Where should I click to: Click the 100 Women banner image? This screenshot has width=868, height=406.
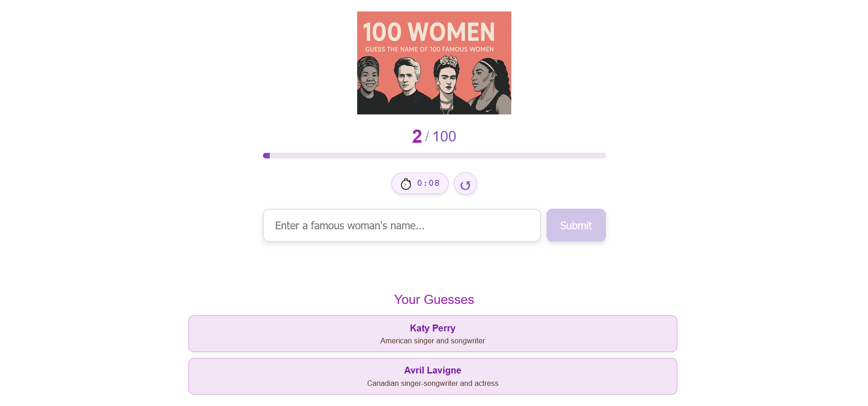(x=434, y=63)
